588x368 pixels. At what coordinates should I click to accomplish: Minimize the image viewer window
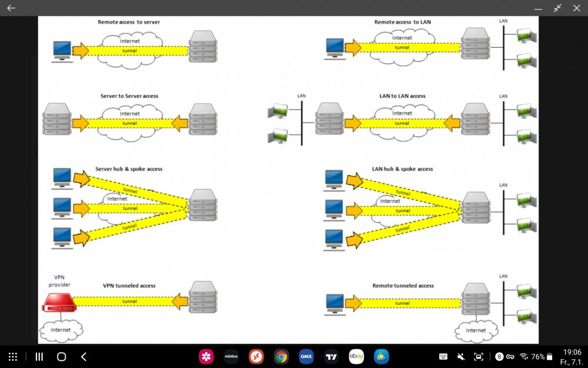(x=538, y=8)
